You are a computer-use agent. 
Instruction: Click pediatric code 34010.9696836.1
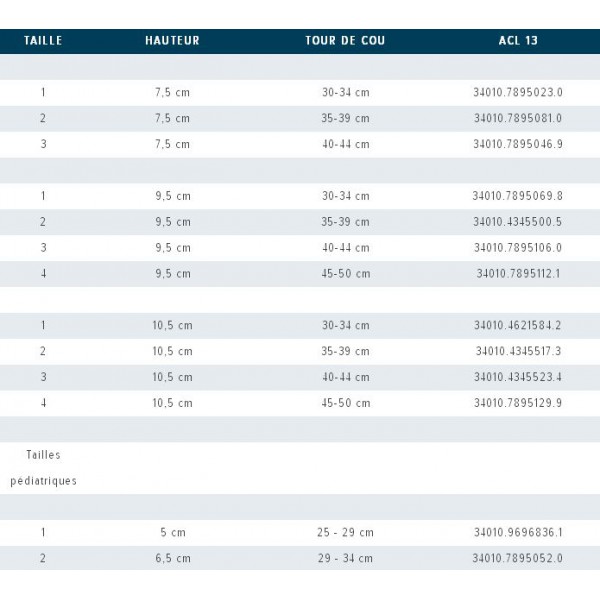click(518, 532)
